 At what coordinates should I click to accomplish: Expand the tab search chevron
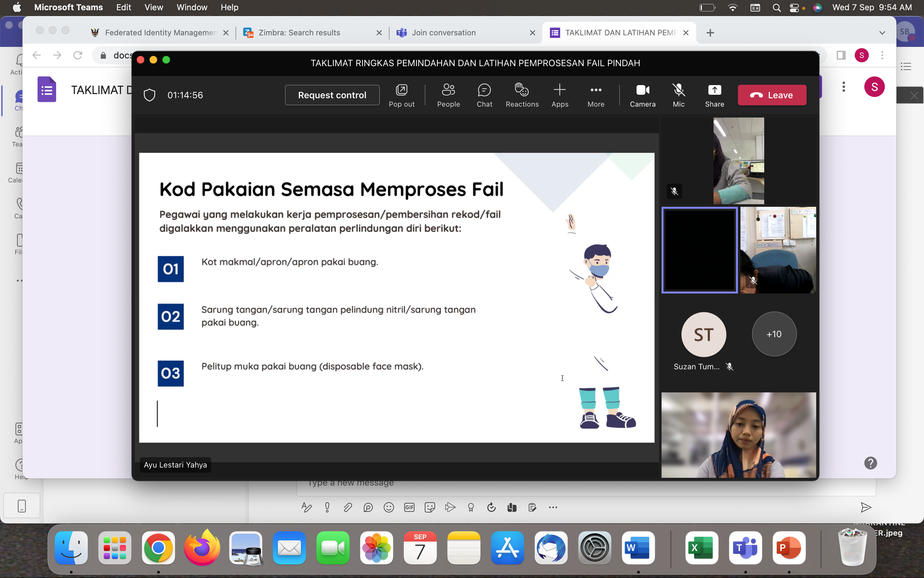(882, 33)
